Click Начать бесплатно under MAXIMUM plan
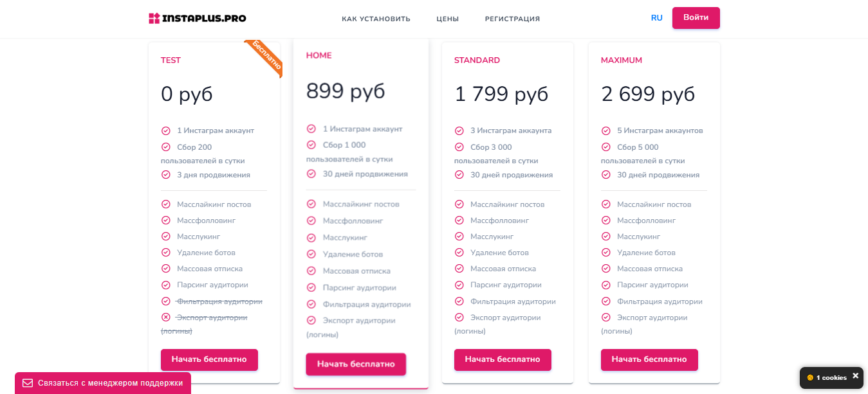 point(649,360)
